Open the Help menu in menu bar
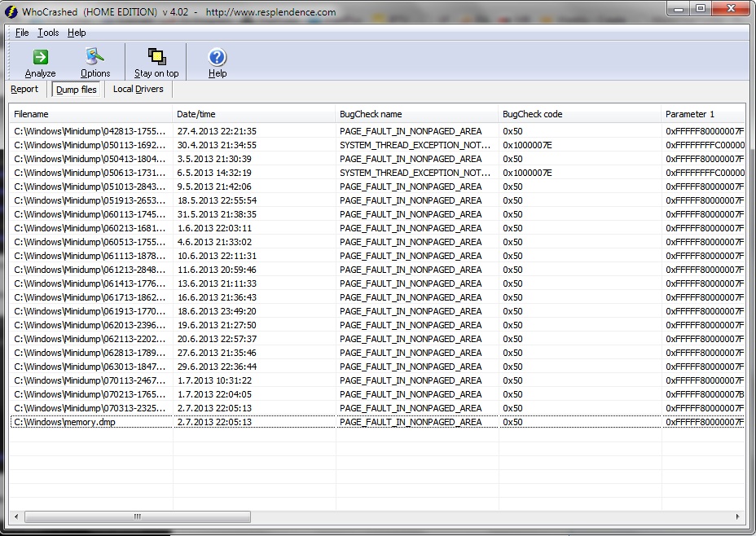 click(x=77, y=33)
